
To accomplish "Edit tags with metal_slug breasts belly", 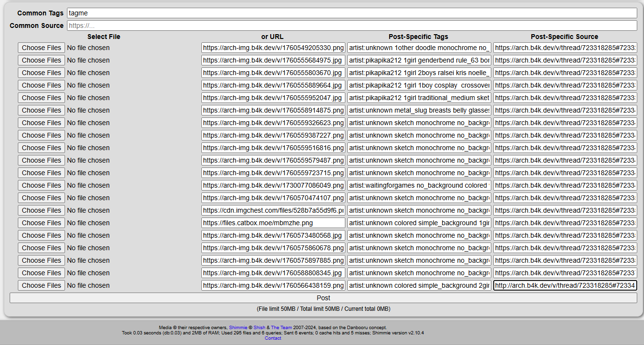I will 419,110.
